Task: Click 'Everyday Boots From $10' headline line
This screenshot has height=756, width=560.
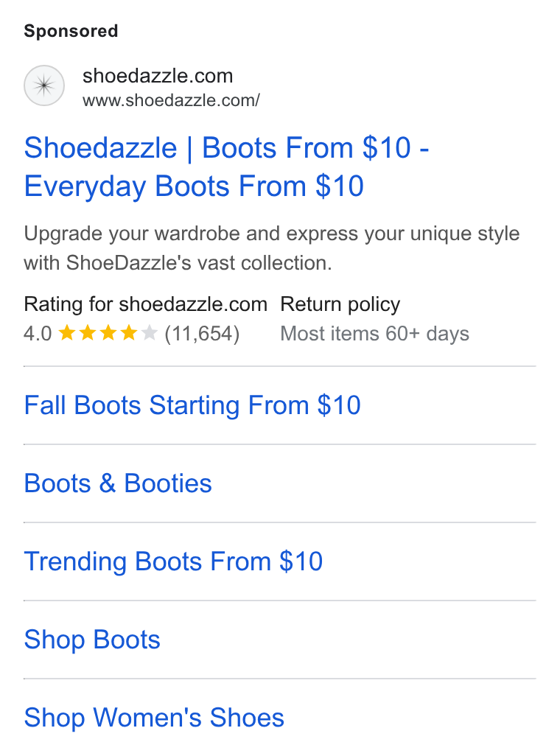Action: (194, 186)
